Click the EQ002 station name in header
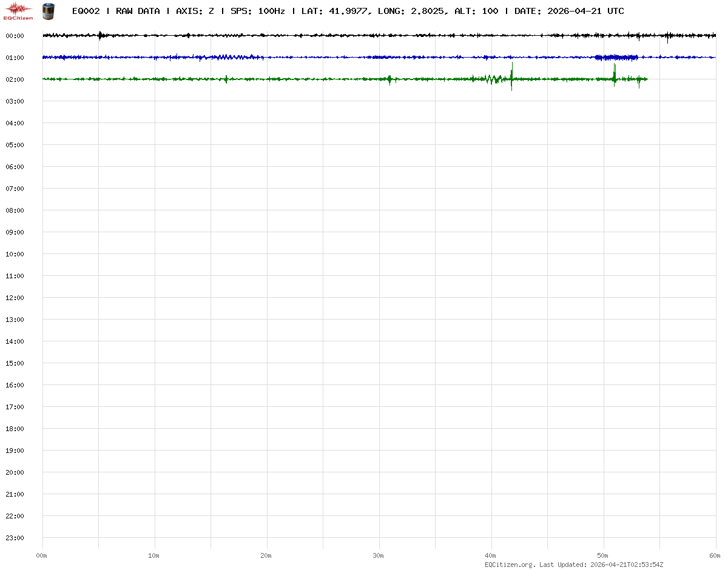 click(x=86, y=11)
